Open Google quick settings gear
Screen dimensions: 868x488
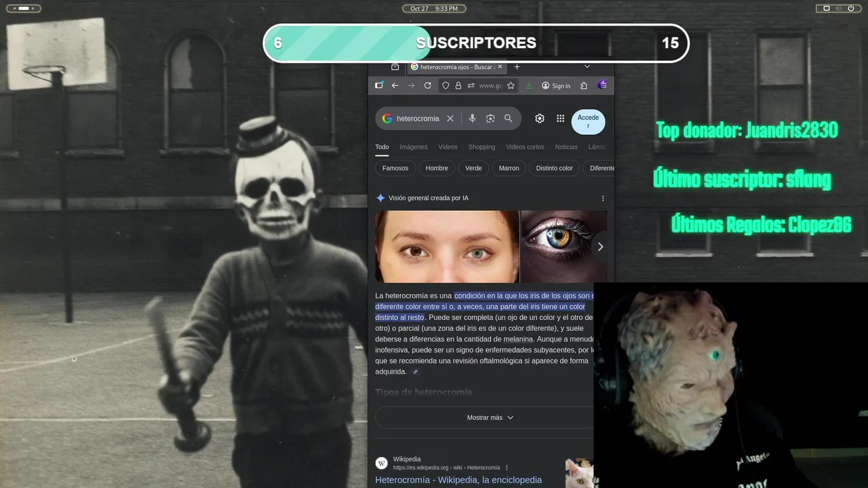click(540, 119)
